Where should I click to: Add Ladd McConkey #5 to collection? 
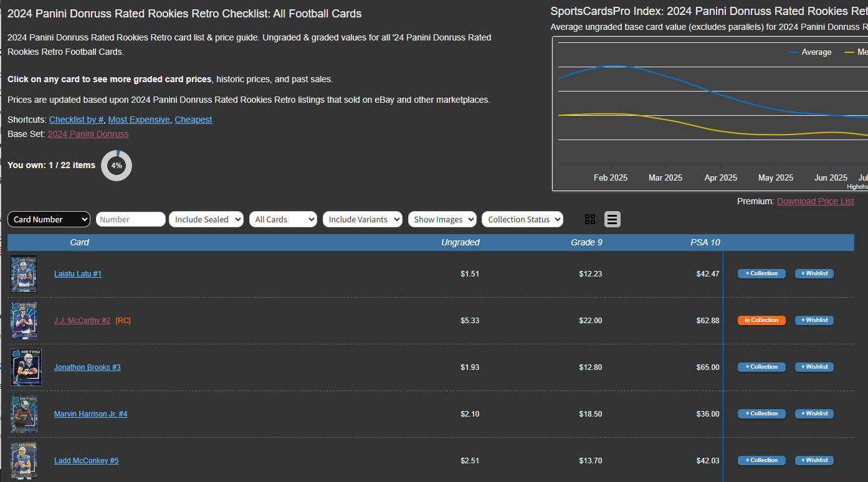[x=761, y=460]
